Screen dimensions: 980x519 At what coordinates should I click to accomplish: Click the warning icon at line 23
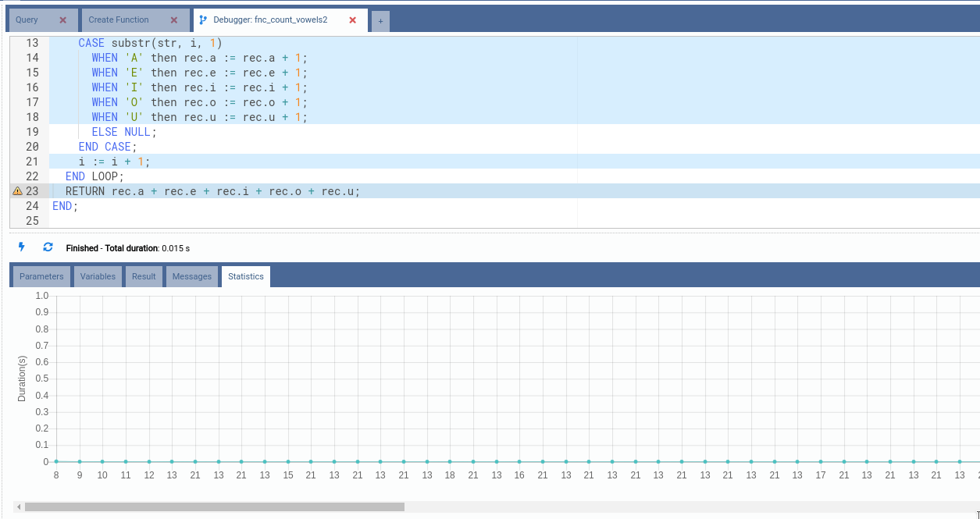coord(17,191)
